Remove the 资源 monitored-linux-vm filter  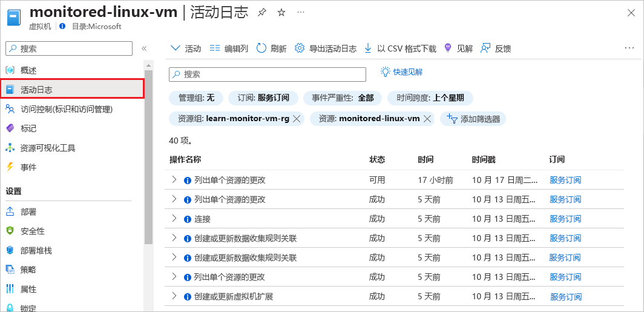[427, 119]
